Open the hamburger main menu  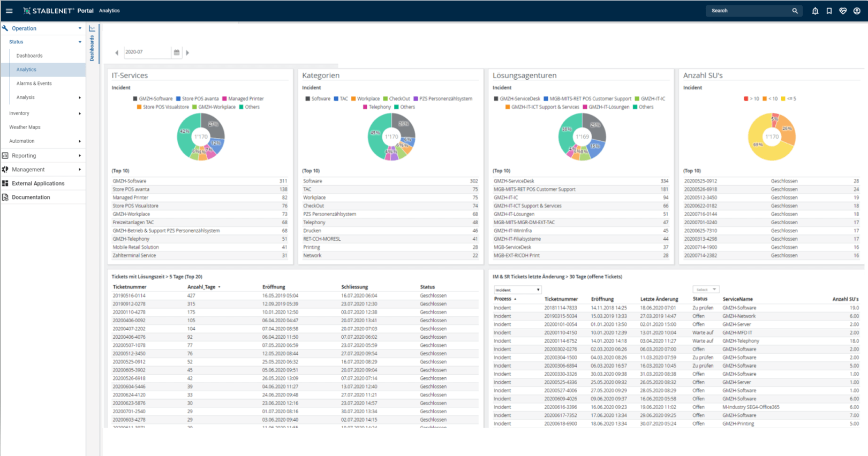(9, 11)
